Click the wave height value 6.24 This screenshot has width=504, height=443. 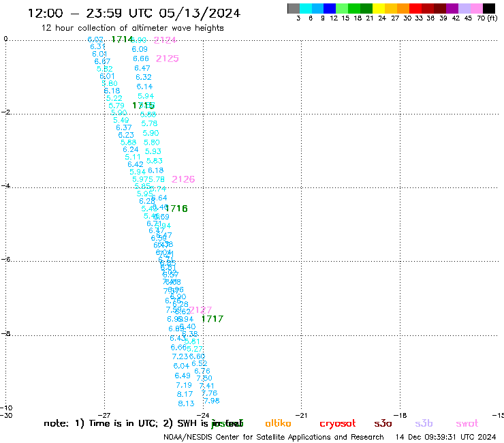(131, 149)
